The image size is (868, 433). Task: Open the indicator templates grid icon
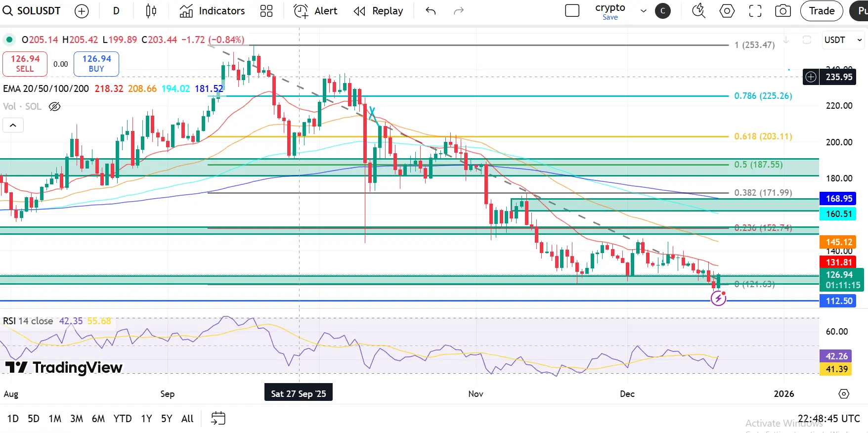coord(266,11)
